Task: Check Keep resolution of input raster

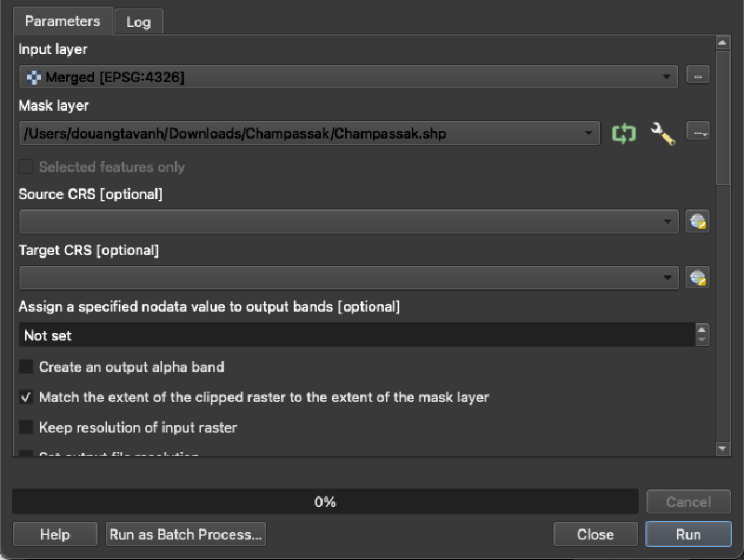Action: tap(26, 428)
